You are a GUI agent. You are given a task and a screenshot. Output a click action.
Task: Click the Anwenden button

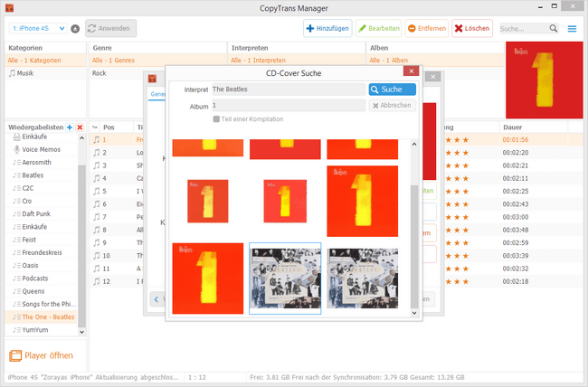pyautogui.click(x=111, y=29)
